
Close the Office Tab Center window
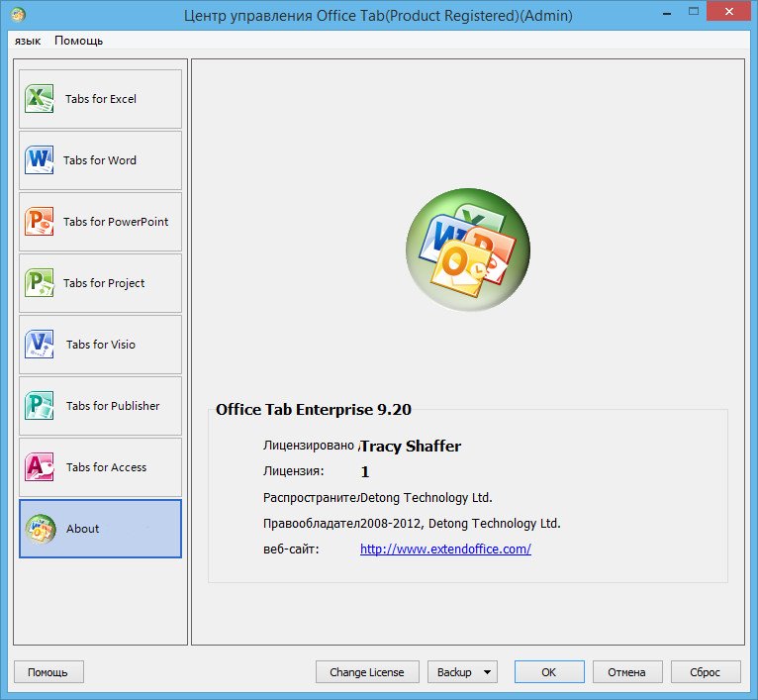tap(729, 12)
